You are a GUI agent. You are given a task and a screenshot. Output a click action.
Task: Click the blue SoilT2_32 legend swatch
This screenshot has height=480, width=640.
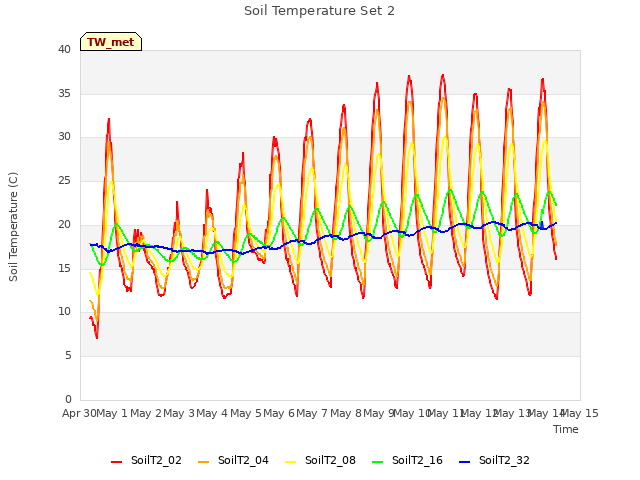coord(464,462)
